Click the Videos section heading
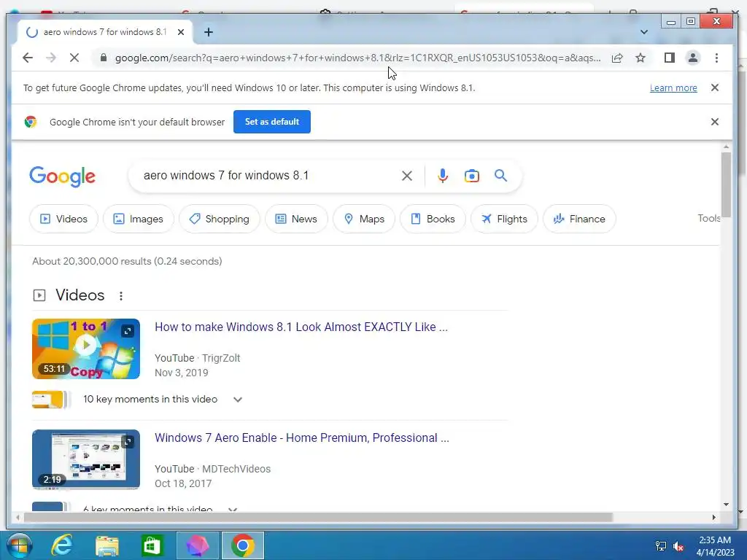 (x=80, y=295)
